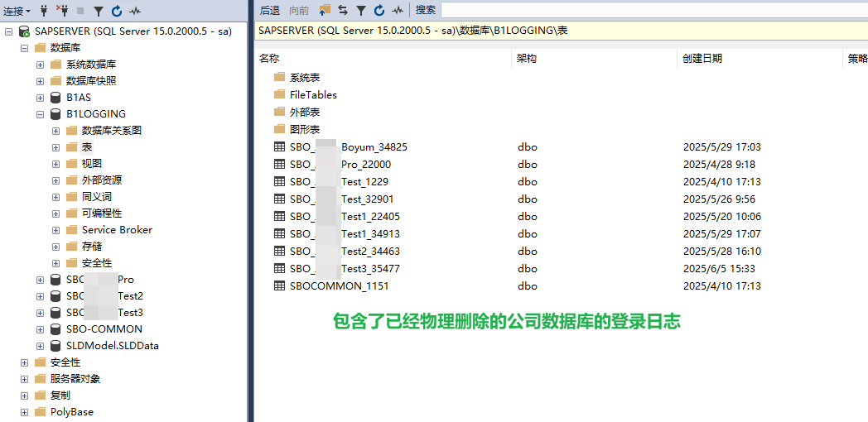Viewport: 868px width, 422px height.
Task: Click the Connect Object Explorer plug icon
Action: coord(44,11)
